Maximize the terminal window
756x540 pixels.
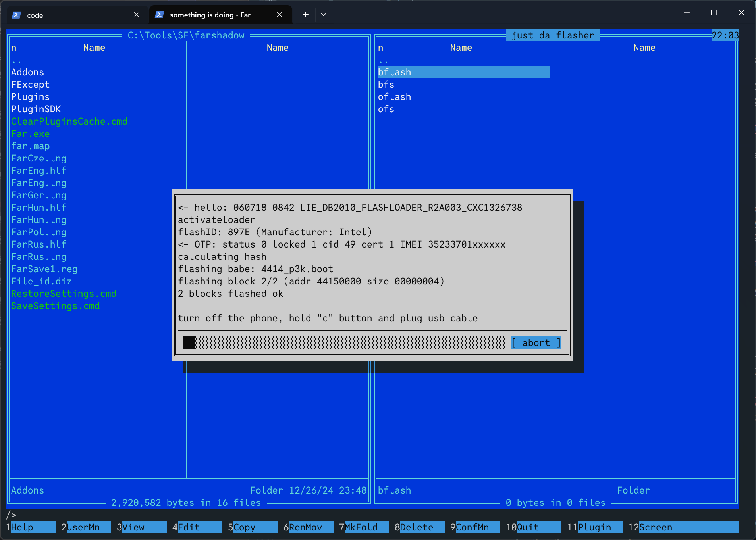coord(714,13)
